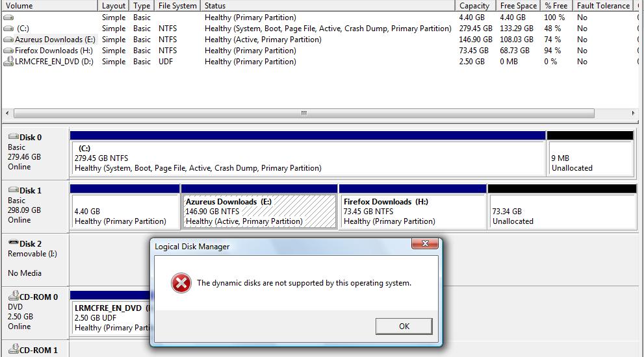This screenshot has width=644, height=357.
Task: Click the Azureus Downloads (E:) volume icon
Action: (x=8, y=40)
